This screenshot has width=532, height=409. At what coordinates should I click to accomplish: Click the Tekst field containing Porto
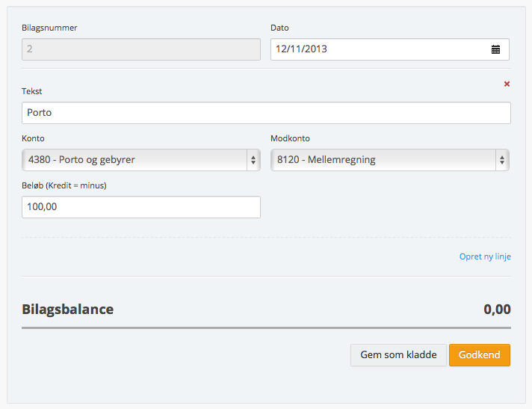pyautogui.click(x=266, y=113)
